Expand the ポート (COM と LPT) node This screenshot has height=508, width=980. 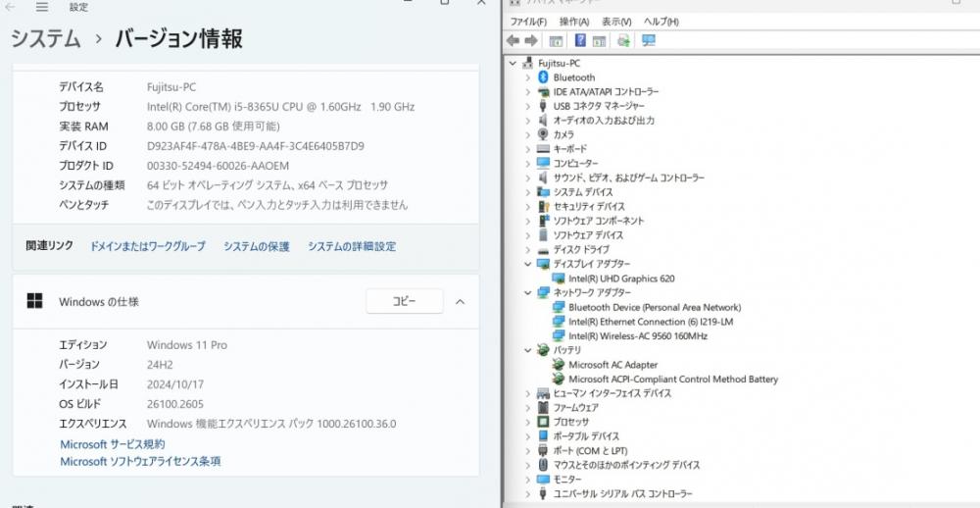pos(528,450)
